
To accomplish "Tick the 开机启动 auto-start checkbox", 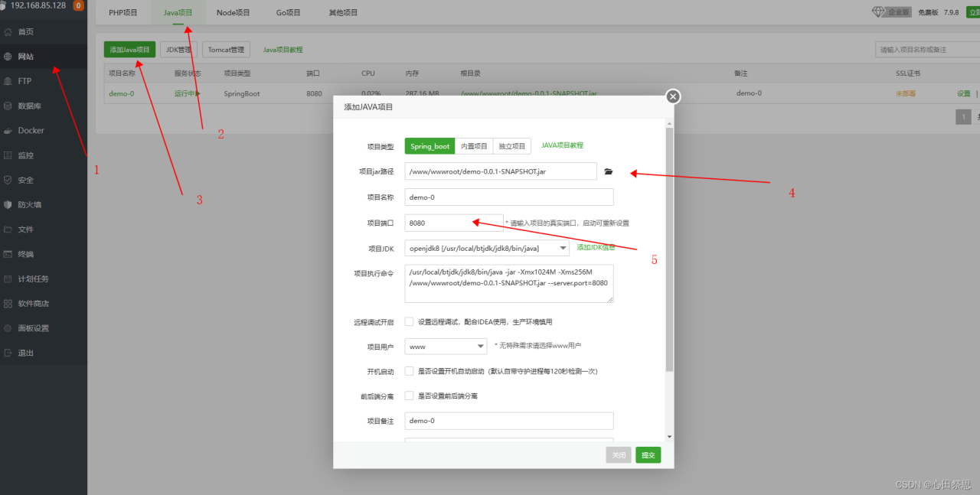I will click(409, 371).
